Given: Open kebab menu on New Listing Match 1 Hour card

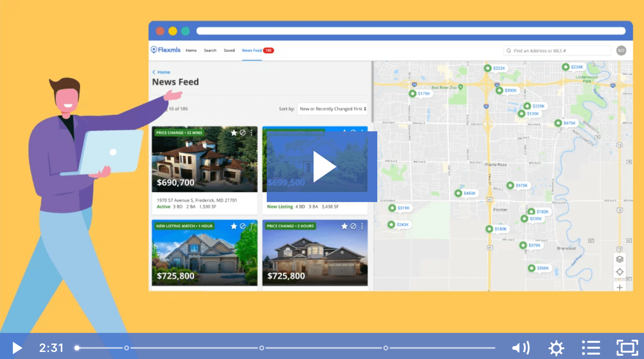Looking at the screenshot, I should tap(251, 226).
